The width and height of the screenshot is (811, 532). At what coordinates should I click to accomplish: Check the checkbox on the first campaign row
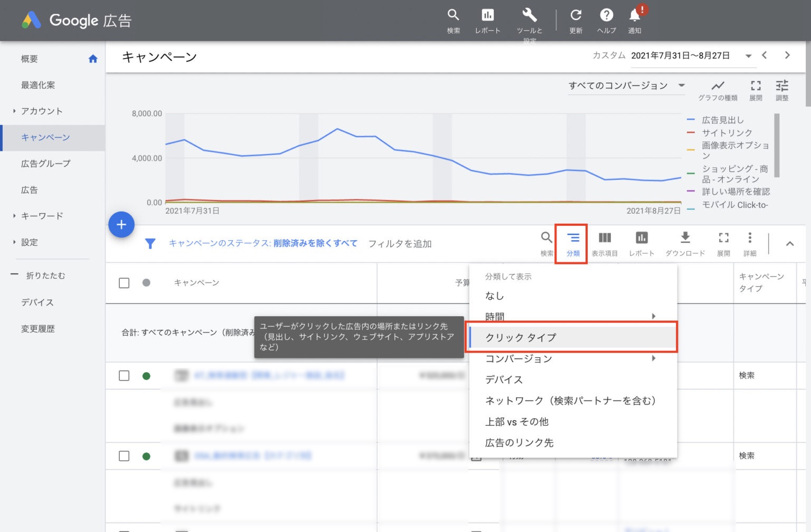pyautogui.click(x=124, y=375)
